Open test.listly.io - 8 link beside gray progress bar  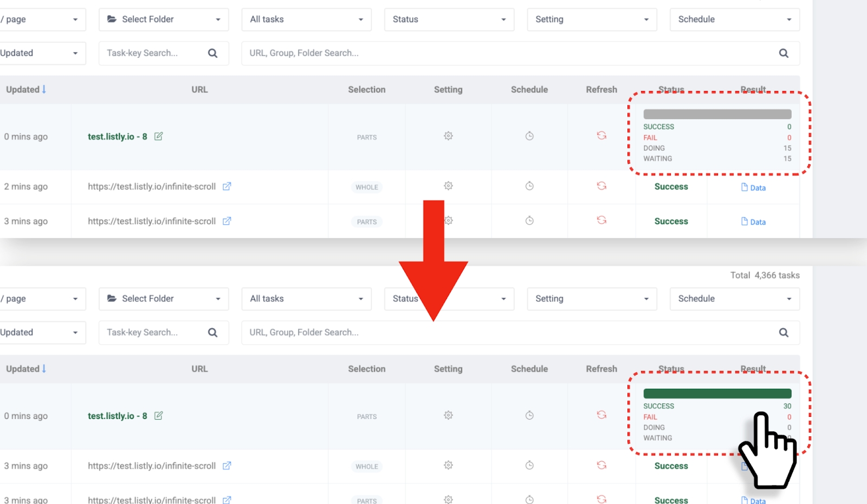pyautogui.click(x=117, y=136)
